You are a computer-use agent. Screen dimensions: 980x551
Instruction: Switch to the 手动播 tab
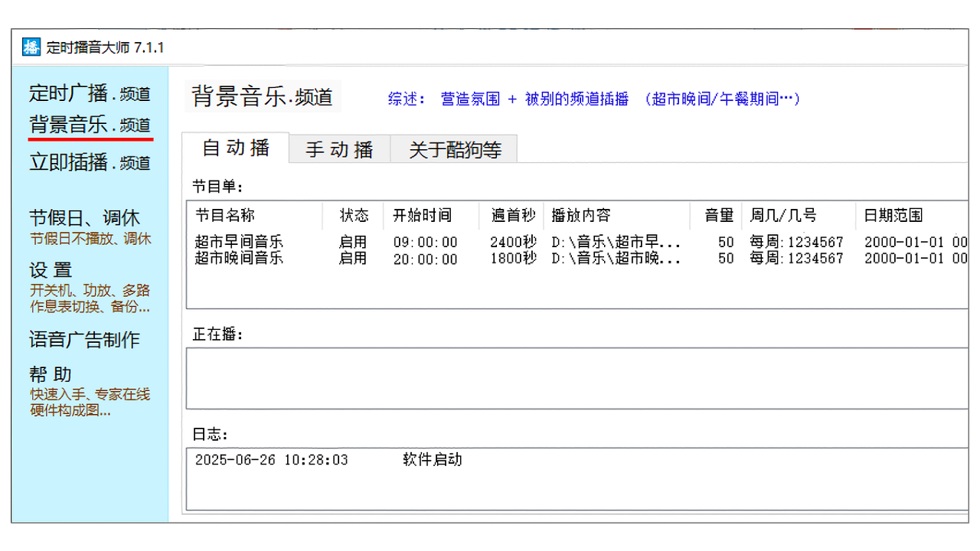[339, 150]
